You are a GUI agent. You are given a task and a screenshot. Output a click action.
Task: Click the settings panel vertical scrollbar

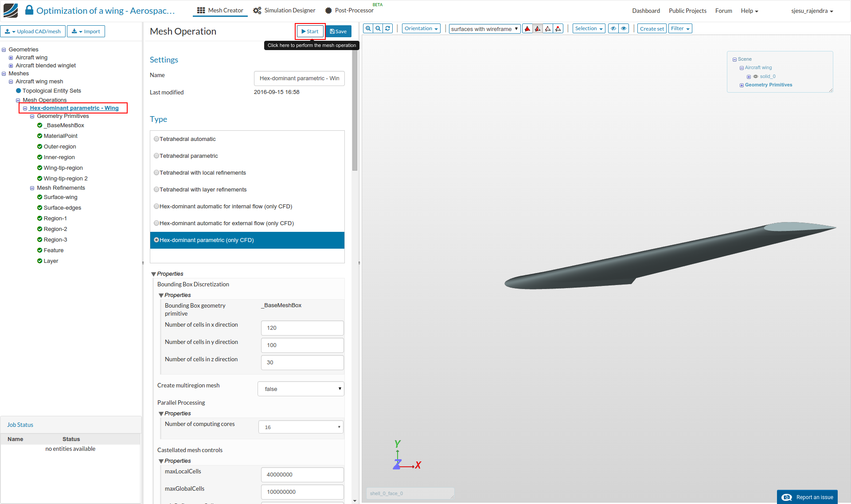click(355, 111)
